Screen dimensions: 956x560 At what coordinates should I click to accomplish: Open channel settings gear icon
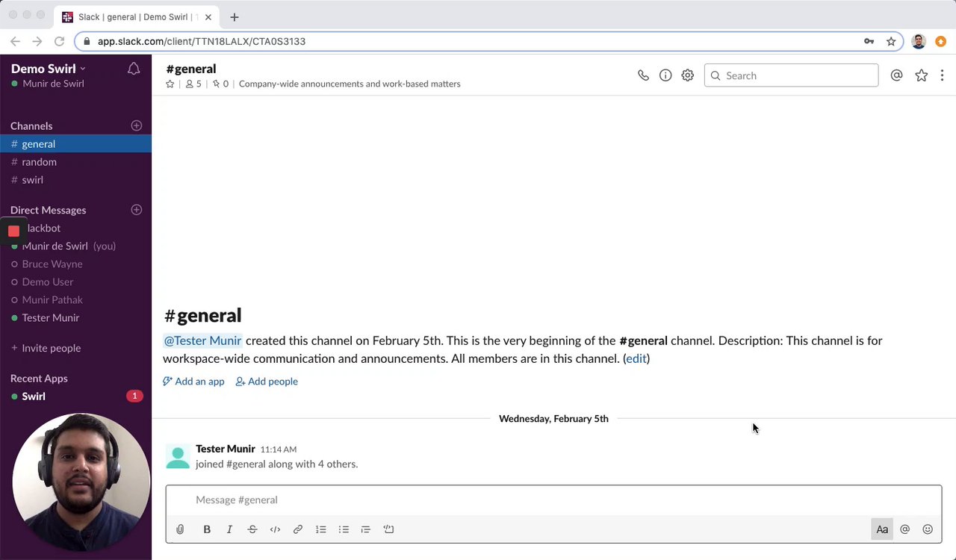point(688,75)
